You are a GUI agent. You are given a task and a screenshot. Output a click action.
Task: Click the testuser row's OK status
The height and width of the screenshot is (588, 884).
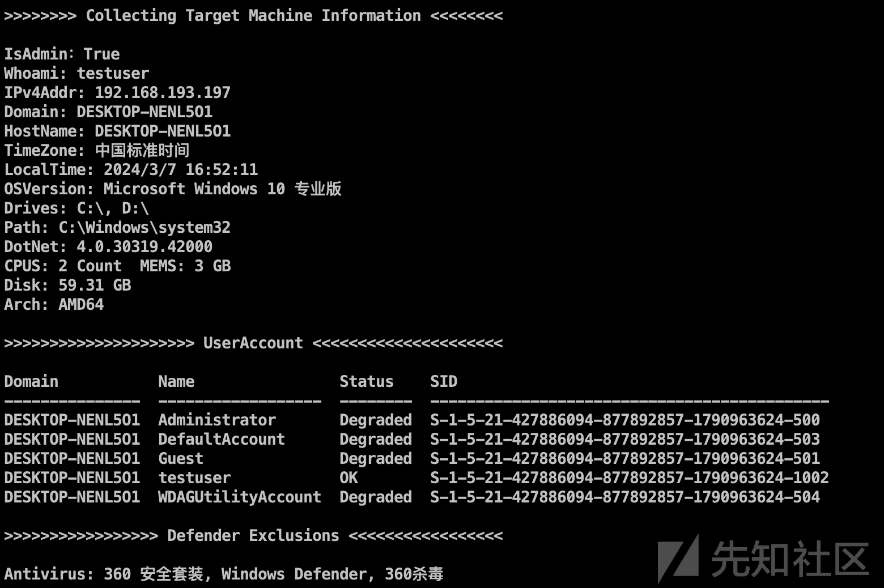pyautogui.click(x=348, y=478)
